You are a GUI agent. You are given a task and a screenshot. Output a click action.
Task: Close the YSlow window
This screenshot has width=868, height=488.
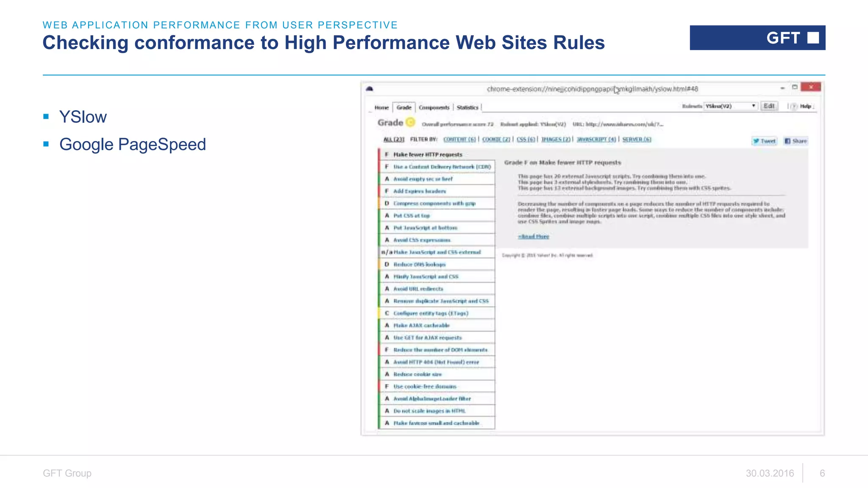coord(811,87)
